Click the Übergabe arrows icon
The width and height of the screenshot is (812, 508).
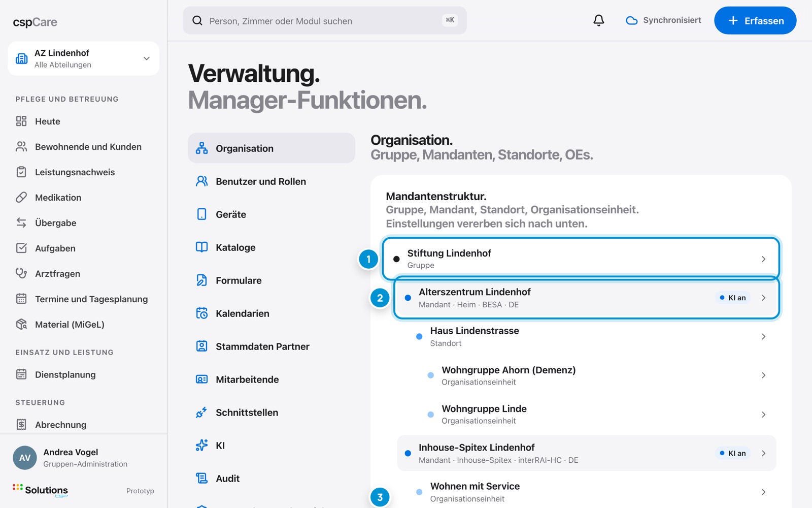[x=21, y=223]
